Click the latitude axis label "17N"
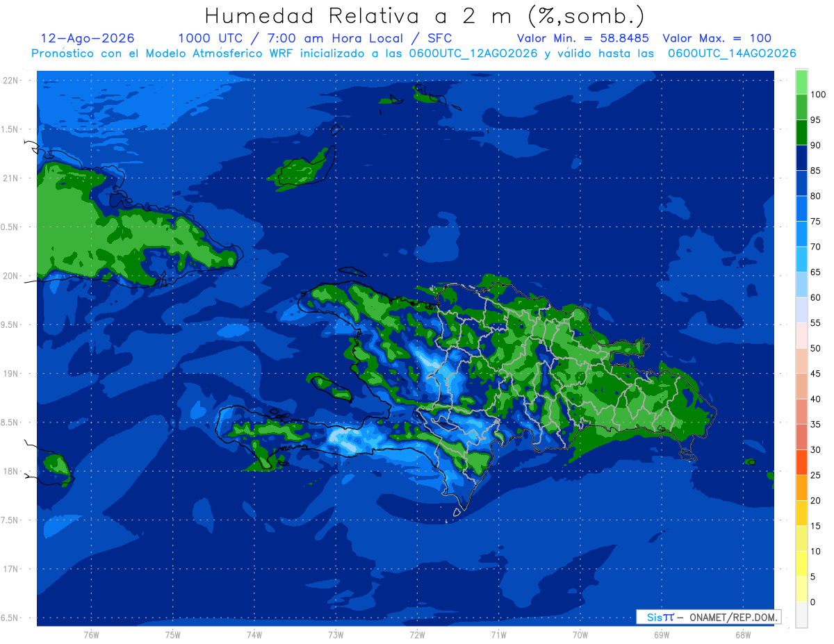The height and width of the screenshot is (644, 834). click(10, 569)
